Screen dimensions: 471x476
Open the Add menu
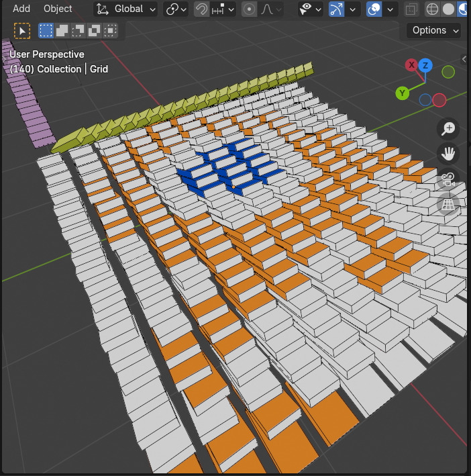[x=21, y=9]
